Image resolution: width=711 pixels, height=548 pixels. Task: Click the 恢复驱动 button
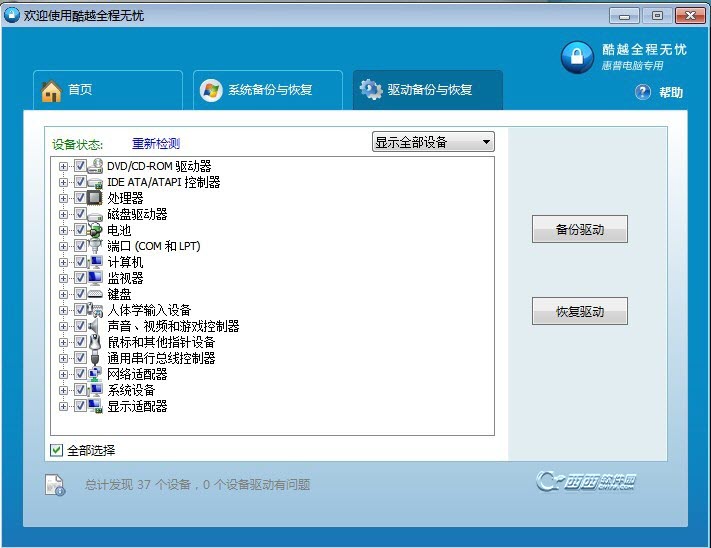(x=580, y=311)
